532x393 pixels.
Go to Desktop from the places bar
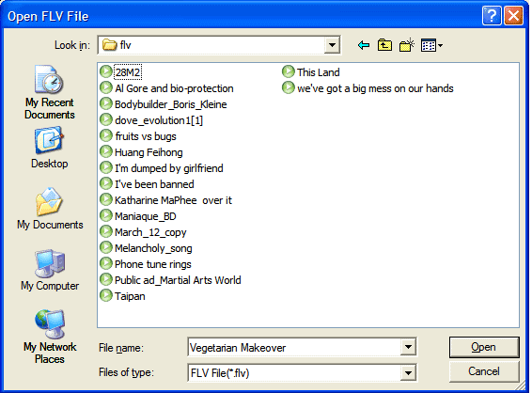[x=50, y=148]
